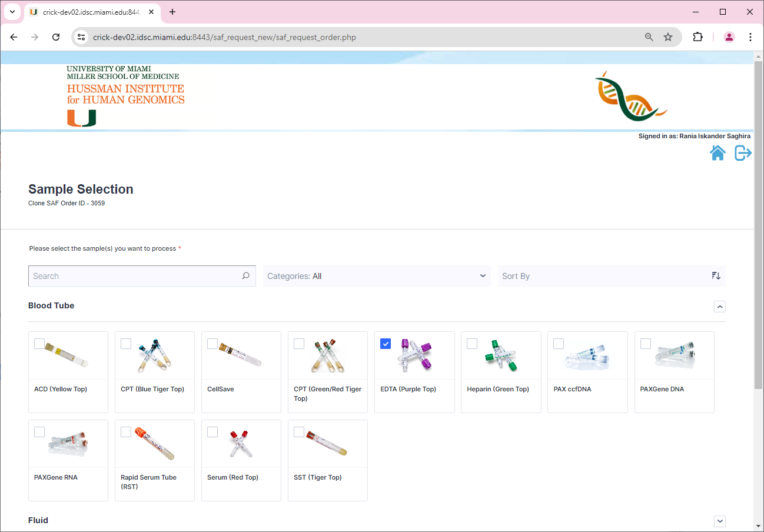
Task: Uncheck the EDTA (Purple Top) sample
Action: 385,343
